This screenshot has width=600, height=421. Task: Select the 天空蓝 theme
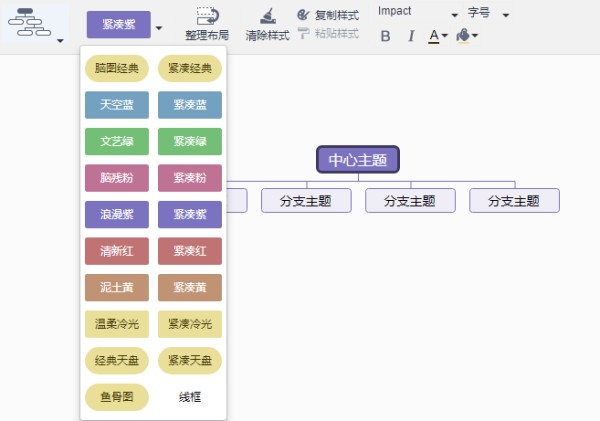117,105
